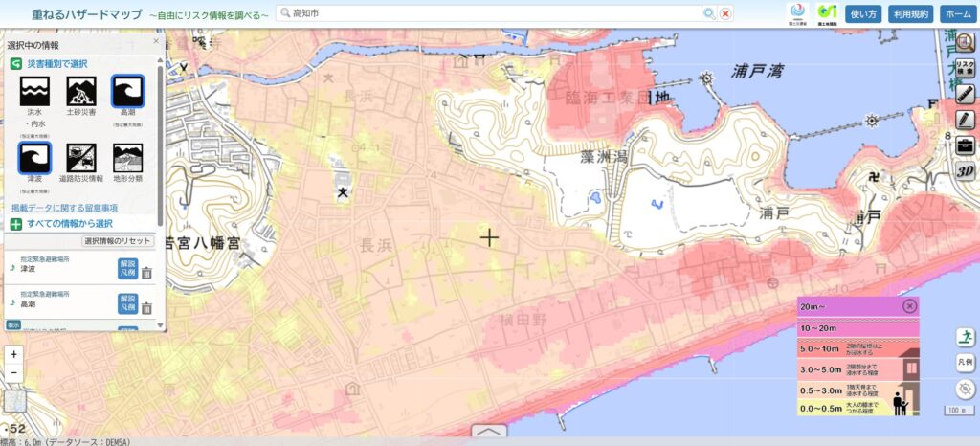Select the 洪水・内水 flood hazard icon
Screen dimensions: 980x446
coord(34,91)
